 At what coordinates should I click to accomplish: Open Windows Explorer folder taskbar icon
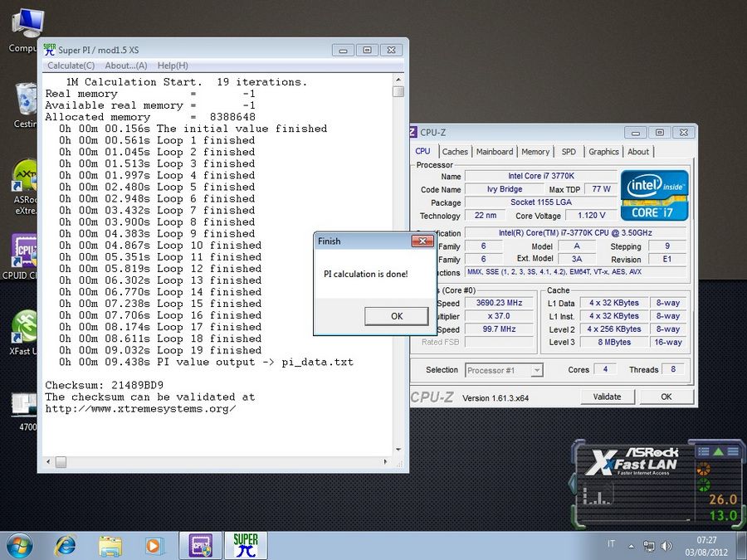click(x=110, y=546)
